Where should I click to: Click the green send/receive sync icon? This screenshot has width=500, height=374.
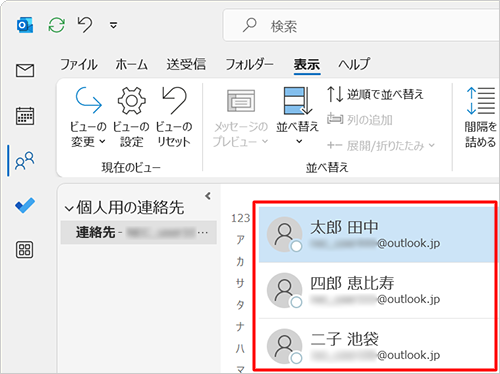[57, 25]
